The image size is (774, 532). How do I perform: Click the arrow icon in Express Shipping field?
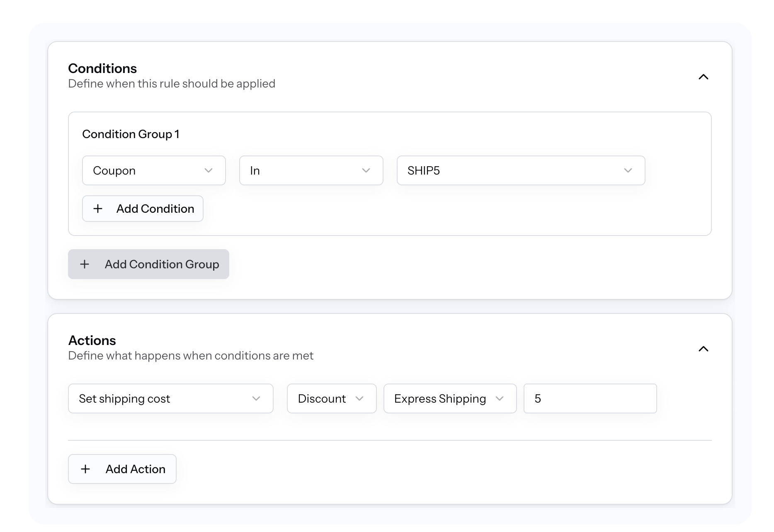click(x=500, y=398)
